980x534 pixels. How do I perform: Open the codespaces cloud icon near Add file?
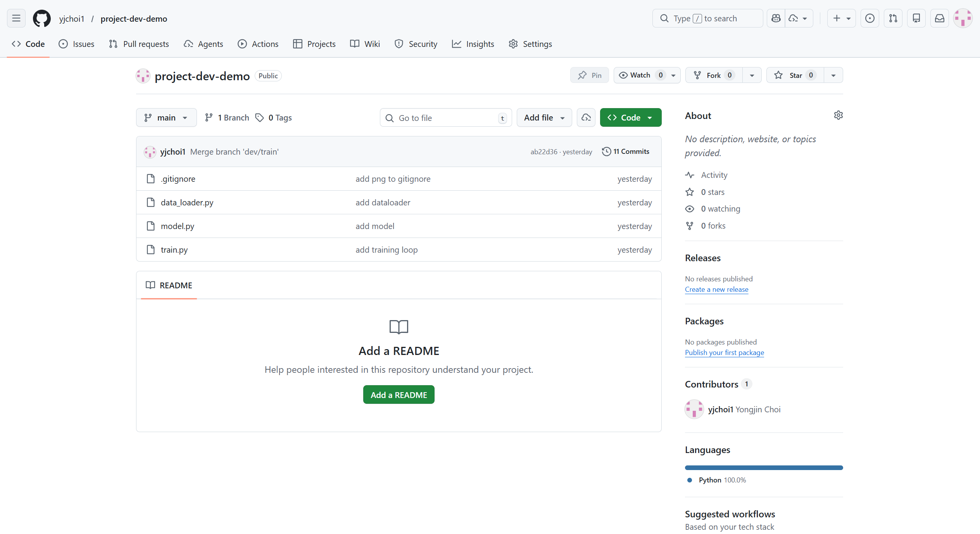click(585, 117)
